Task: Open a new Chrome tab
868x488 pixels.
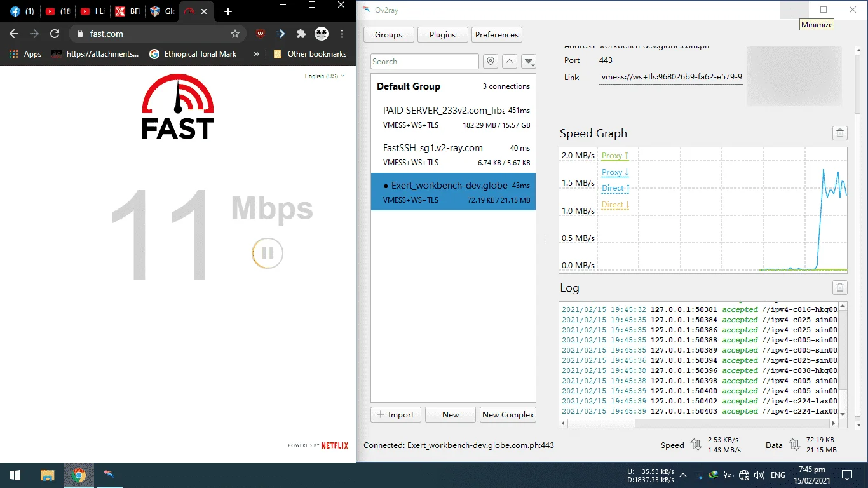Action: point(228,11)
